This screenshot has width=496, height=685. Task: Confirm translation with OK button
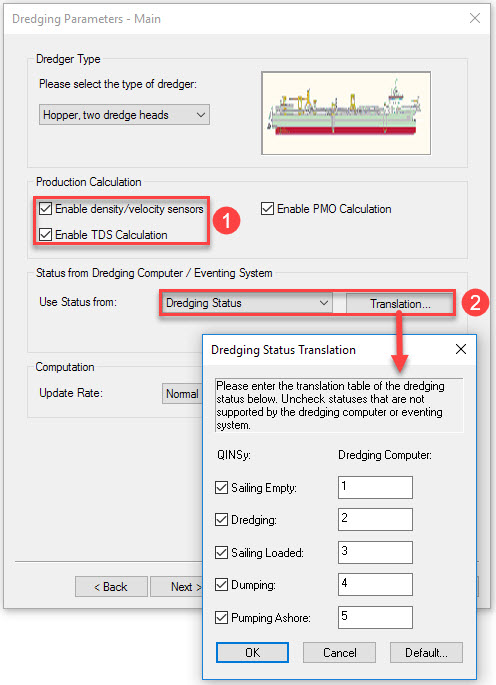click(x=252, y=652)
